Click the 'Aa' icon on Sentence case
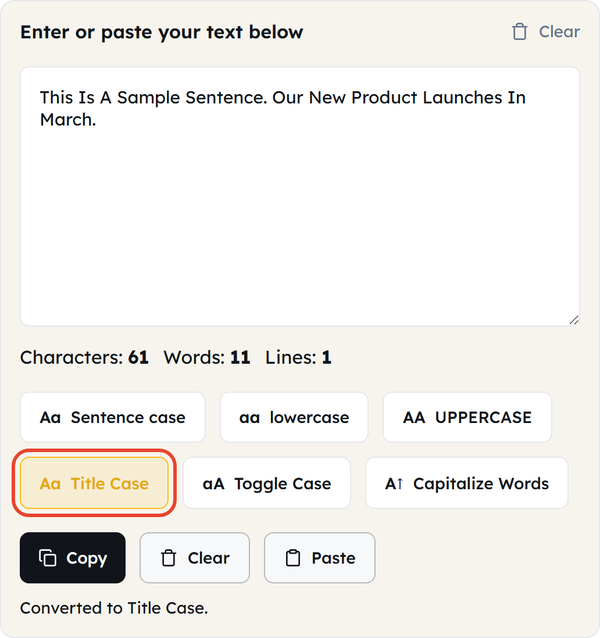600x638 pixels. pyautogui.click(x=50, y=417)
